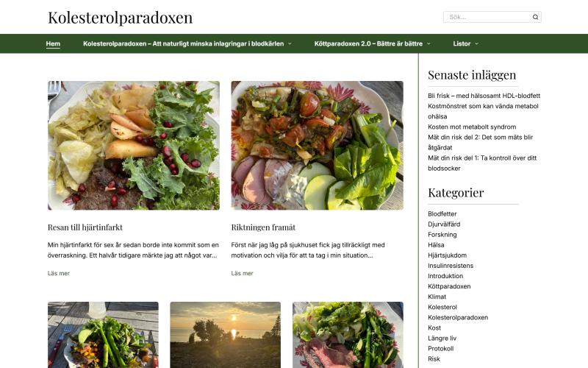
Task: Open the Kolesterolparadoxen site title link
Action: click(120, 17)
